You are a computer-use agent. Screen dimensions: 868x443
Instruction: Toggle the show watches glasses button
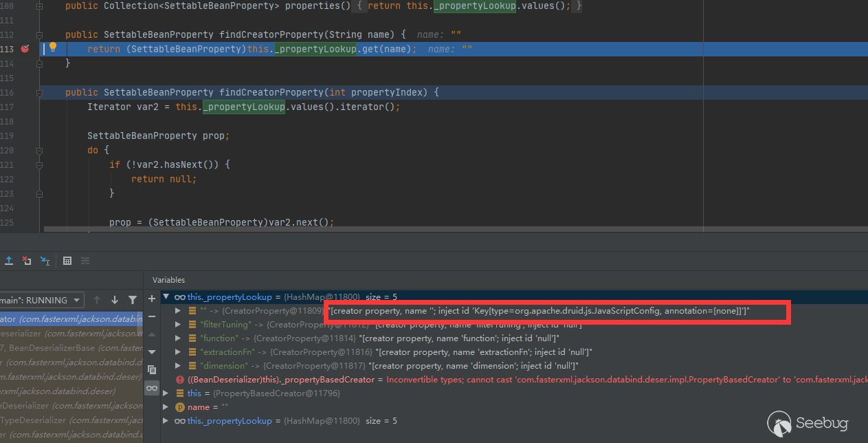(152, 389)
